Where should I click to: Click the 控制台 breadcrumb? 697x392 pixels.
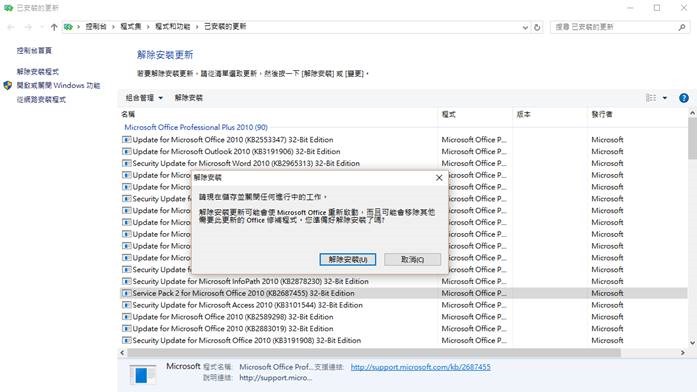[x=96, y=27]
